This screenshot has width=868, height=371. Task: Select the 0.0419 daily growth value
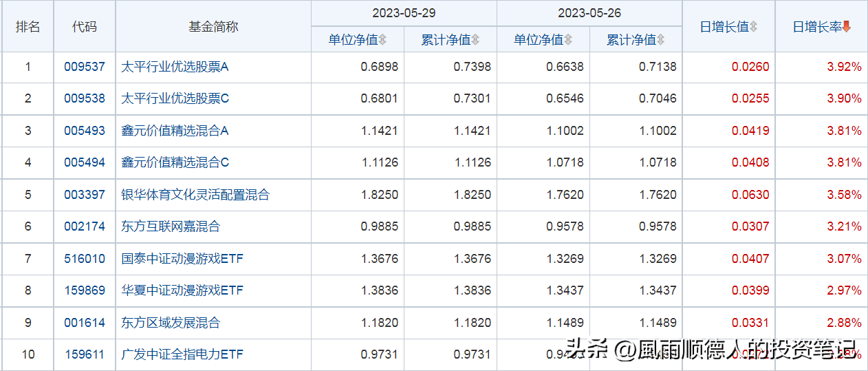[x=750, y=131]
